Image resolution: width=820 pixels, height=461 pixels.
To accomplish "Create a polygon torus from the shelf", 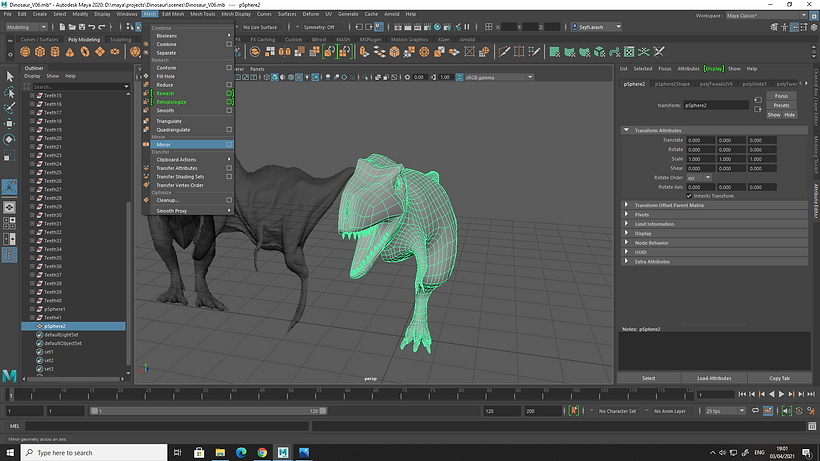I will [x=85, y=52].
